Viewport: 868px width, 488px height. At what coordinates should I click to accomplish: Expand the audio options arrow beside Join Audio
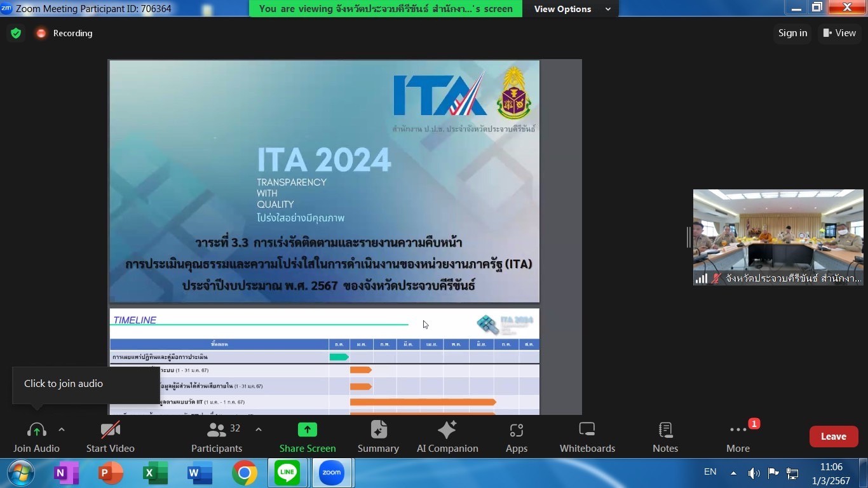pyautogui.click(x=62, y=430)
